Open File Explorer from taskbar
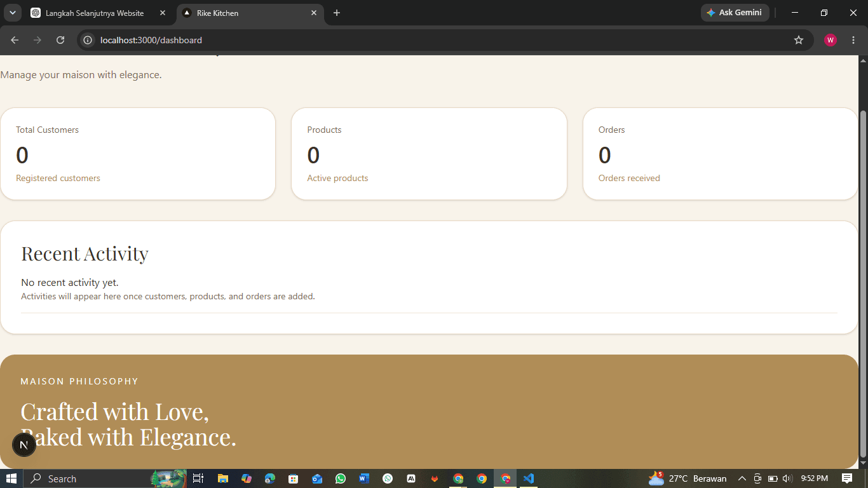 pos(223,478)
